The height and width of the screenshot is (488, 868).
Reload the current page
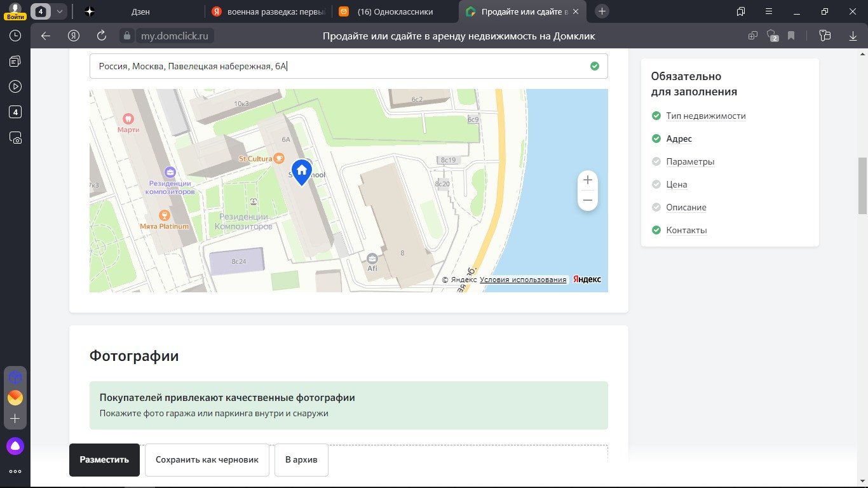coord(102,36)
